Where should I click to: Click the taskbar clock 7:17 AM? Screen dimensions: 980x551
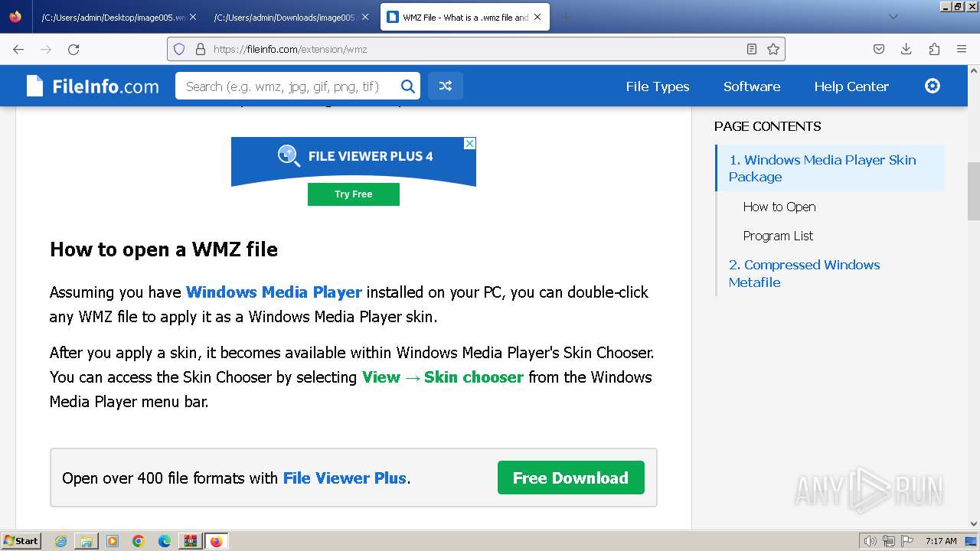941,541
